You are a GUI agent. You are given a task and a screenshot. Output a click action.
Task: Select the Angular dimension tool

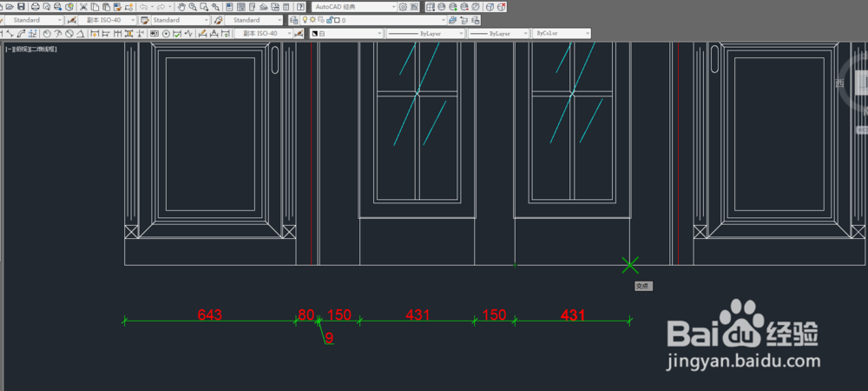80,33
